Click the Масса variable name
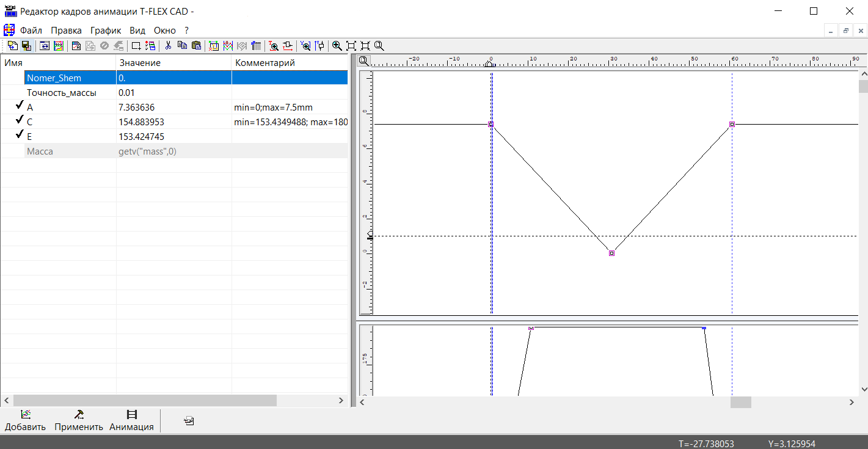 tap(40, 151)
